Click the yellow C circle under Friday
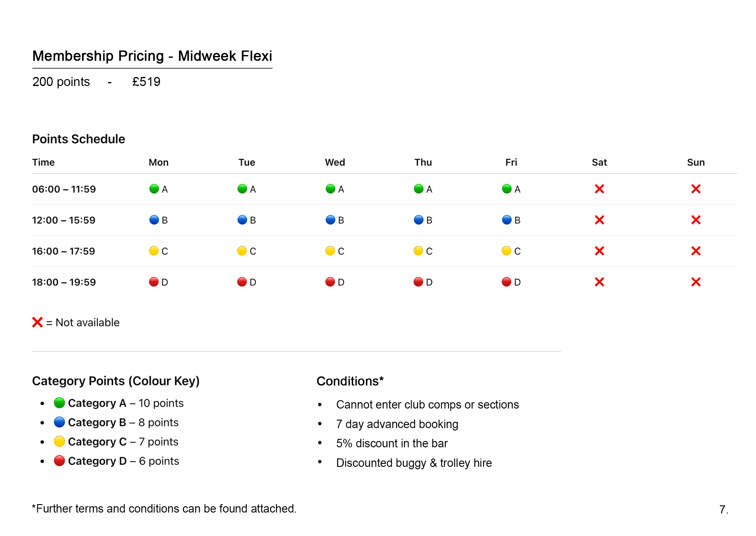This screenshot has width=756, height=536. (x=506, y=251)
